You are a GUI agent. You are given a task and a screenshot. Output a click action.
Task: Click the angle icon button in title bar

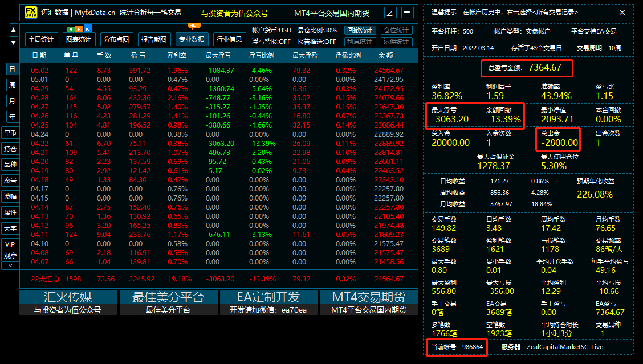pyautogui.click(x=389, y=13)
